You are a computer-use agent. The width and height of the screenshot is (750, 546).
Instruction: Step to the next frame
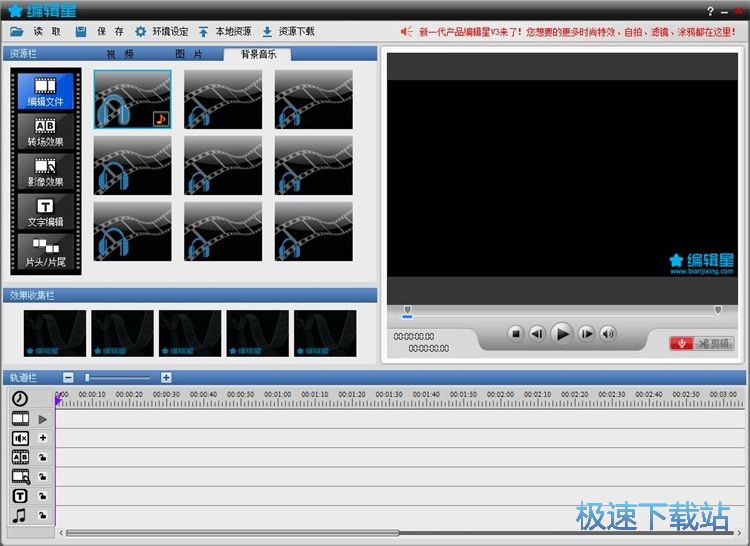click(x=586, y=334)
